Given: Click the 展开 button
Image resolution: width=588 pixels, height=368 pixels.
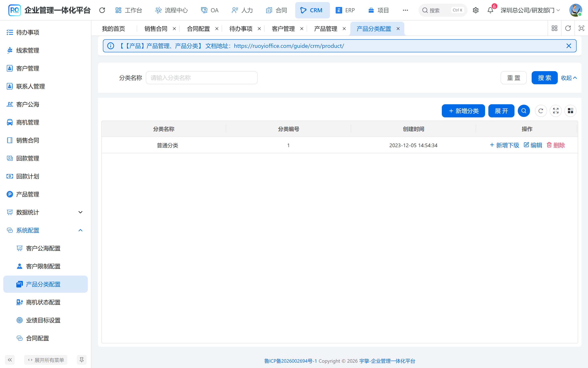Looking at the screenshot, I should [x=501, y=111].
